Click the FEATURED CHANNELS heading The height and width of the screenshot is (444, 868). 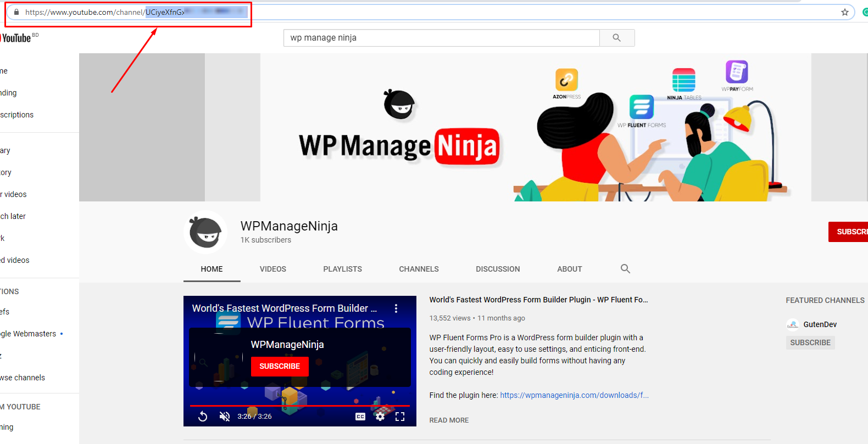[x=825, y=300]
